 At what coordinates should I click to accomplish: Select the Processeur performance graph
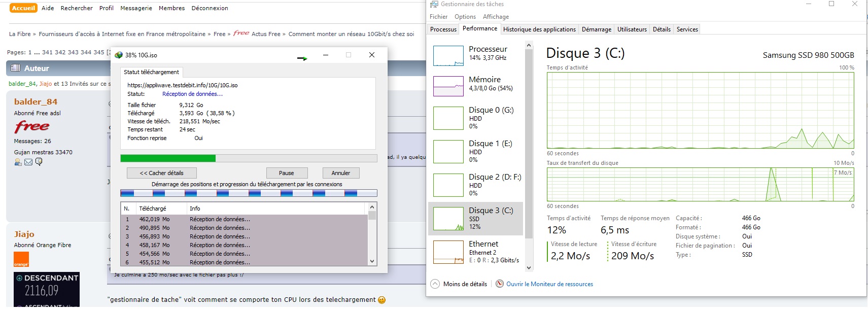pyautogui.click(x=448, y=56)
